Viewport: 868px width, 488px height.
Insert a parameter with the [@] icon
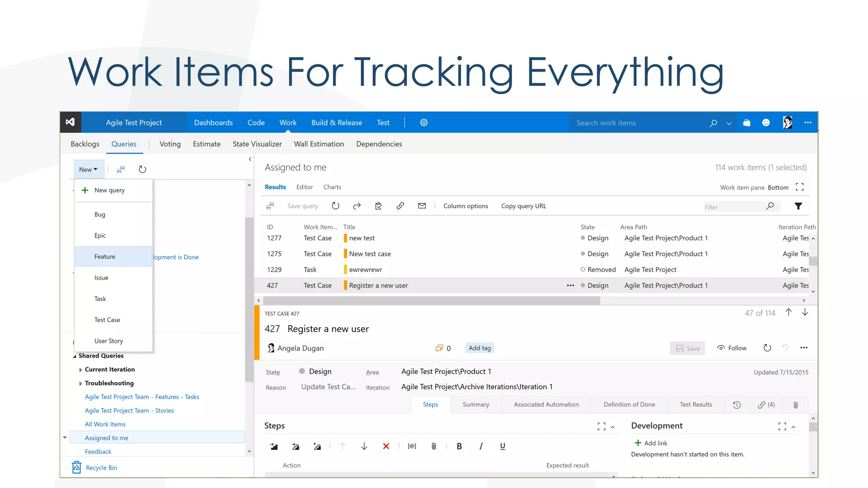tap(412, 446)
